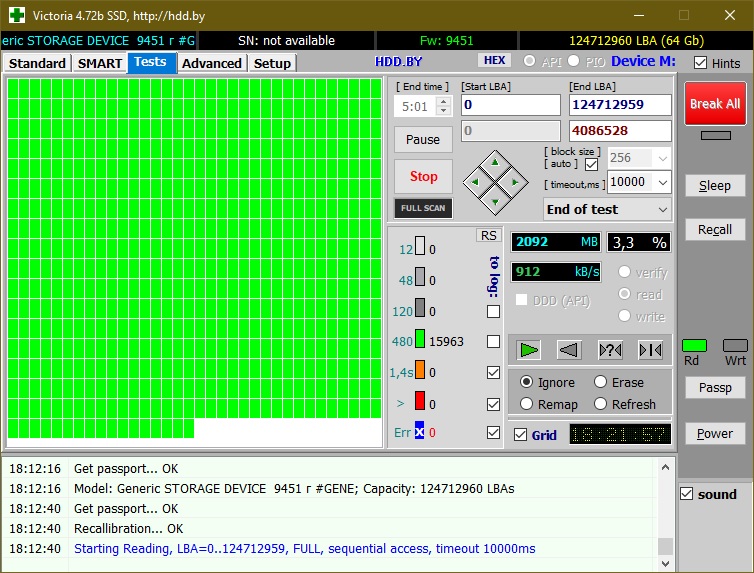The width and height of the screenshot is (754, 573).
Task: Uncheck the sound checkbox
Action: (x=686, y=494)
